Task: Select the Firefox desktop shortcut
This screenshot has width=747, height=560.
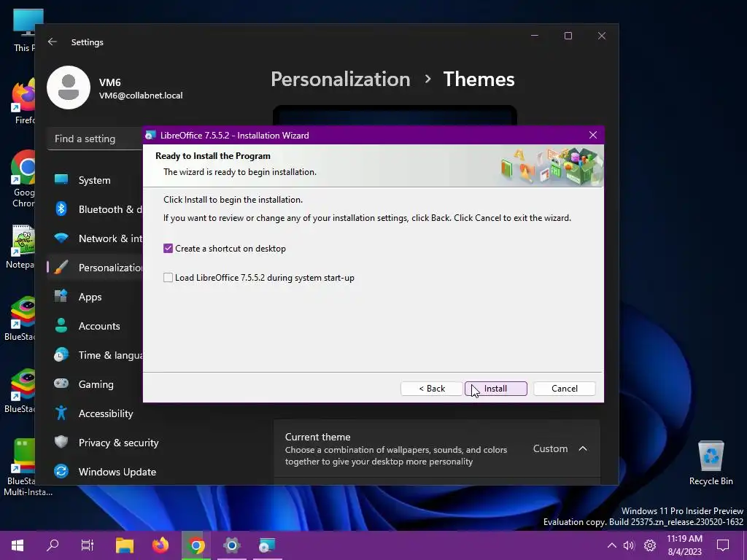Action: pos(24,101)
